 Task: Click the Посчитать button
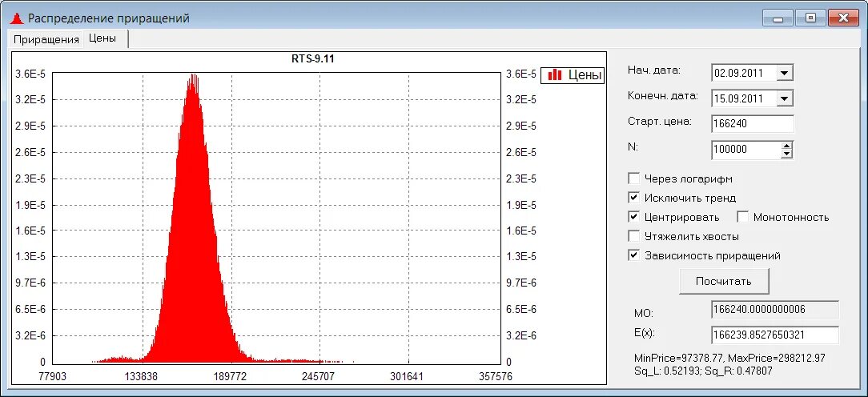[x=724, y=281]
